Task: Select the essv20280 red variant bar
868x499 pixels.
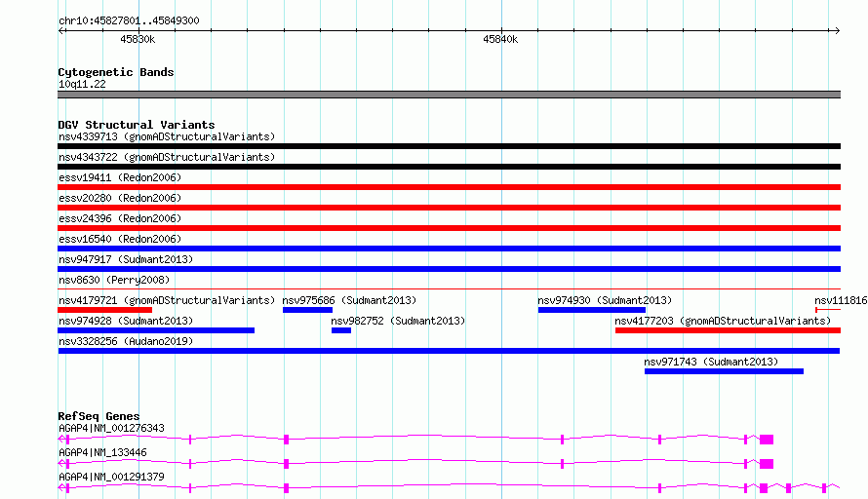Action: (449, 208)
